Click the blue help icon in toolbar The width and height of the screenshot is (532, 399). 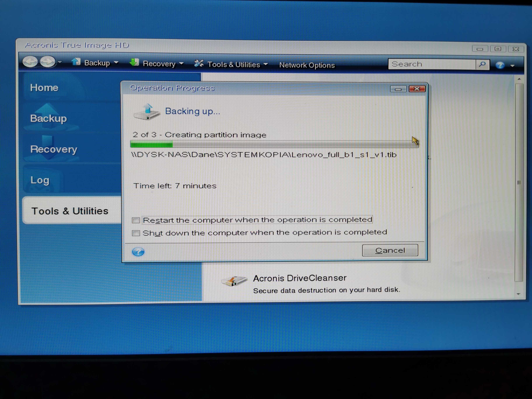(500, 65)
